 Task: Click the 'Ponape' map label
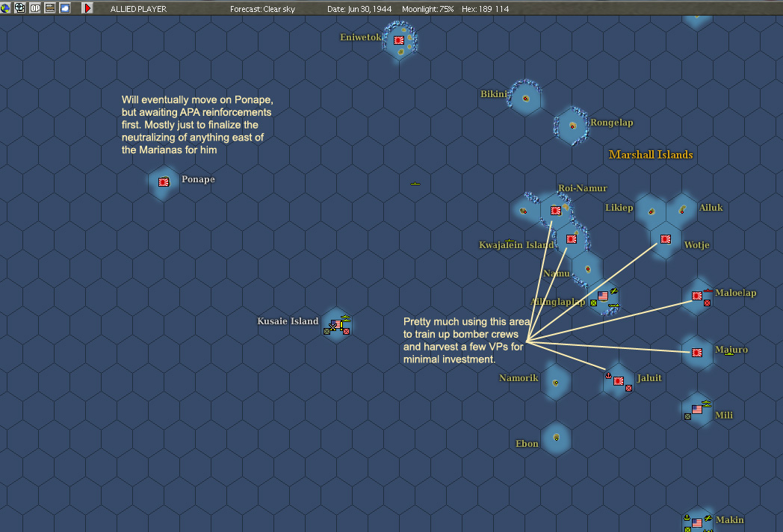(198, 179)
